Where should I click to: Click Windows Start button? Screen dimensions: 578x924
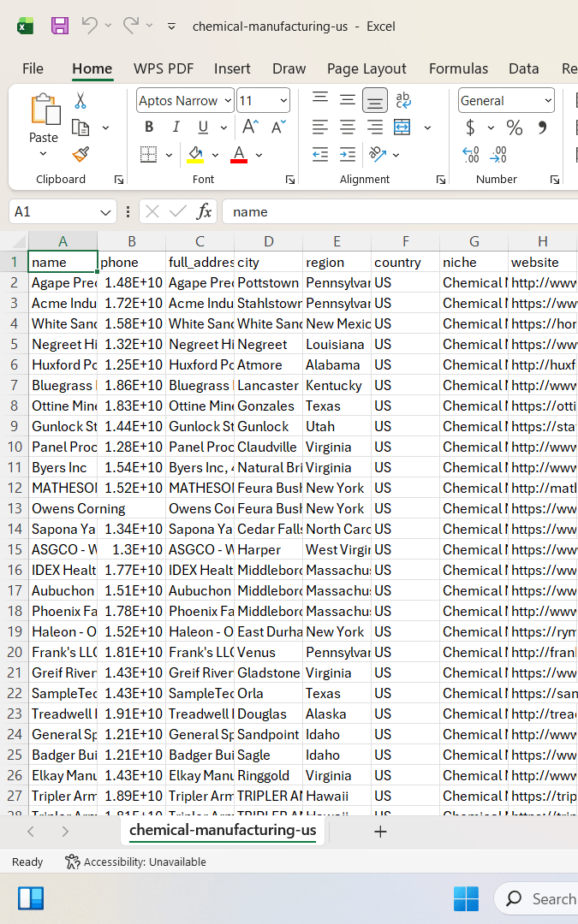pos(466,898)
